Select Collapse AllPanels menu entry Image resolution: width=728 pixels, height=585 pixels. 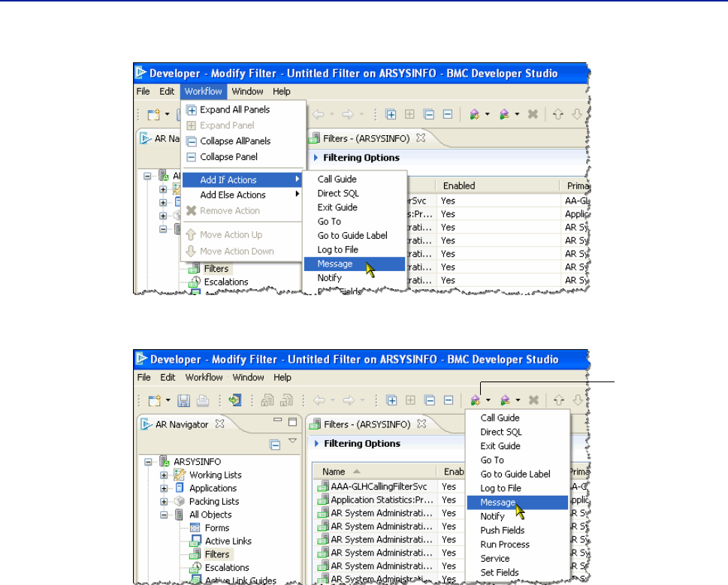coord(243,141)
